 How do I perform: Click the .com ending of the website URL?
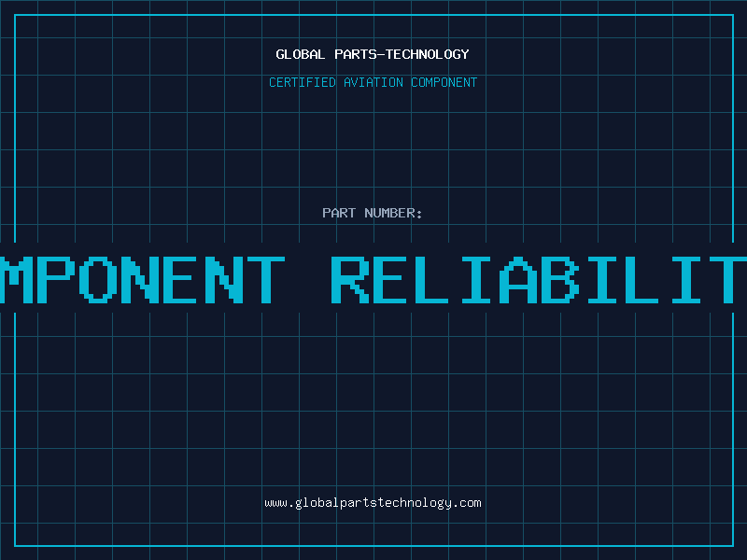tap(467, 503)
